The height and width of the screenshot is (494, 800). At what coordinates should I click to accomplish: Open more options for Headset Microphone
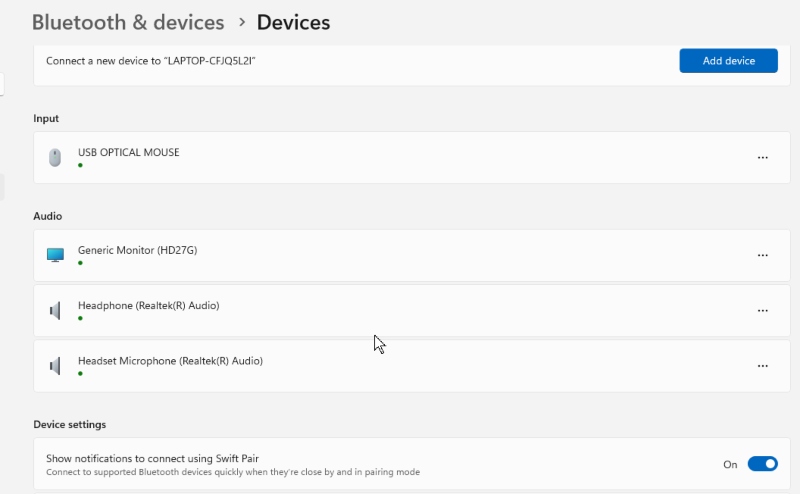[762, 366]
